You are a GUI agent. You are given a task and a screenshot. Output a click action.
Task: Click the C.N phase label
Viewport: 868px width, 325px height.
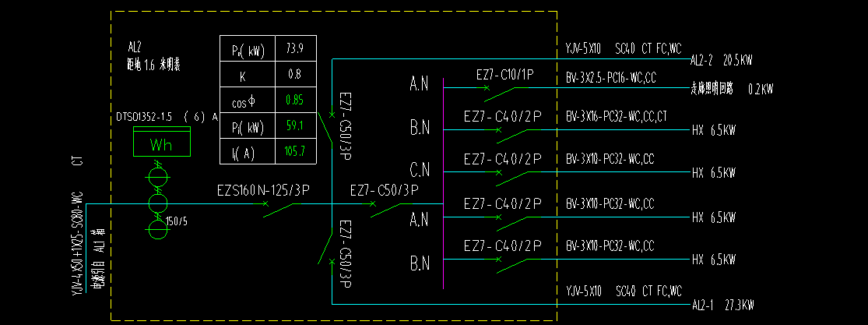(420, 171)
